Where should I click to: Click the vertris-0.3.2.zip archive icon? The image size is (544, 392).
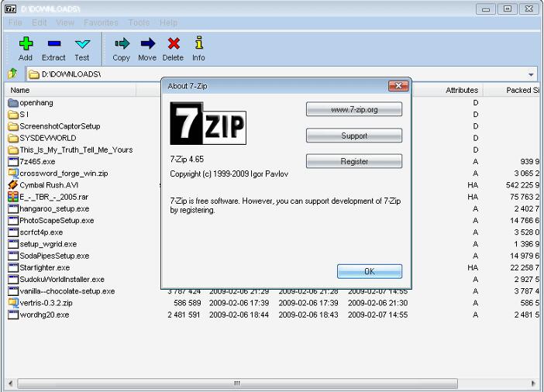(x=13, y=303)
